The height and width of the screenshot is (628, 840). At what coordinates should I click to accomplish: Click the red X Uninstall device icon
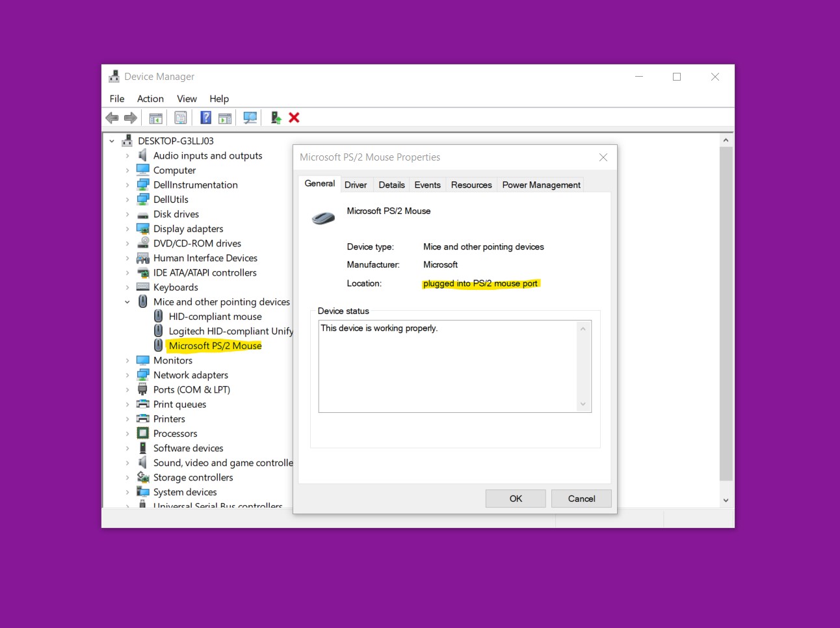(x=294, y=118)
